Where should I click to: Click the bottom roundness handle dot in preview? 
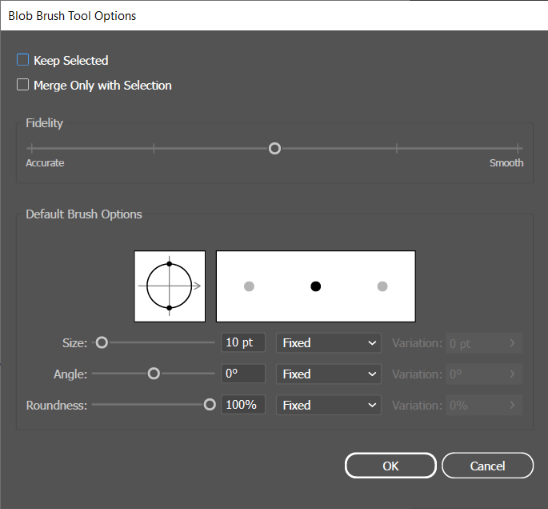pyautogui.click(x=169, y=308)
